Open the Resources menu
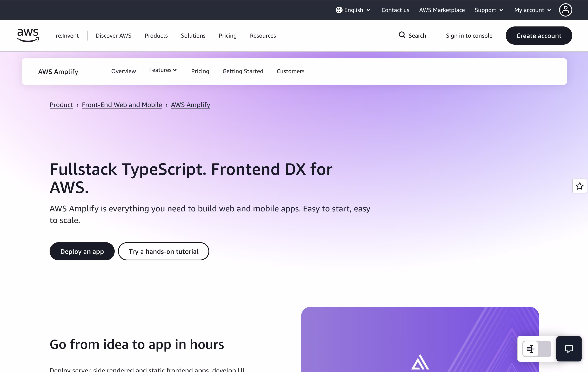588x372 pixels. point(263,36)
